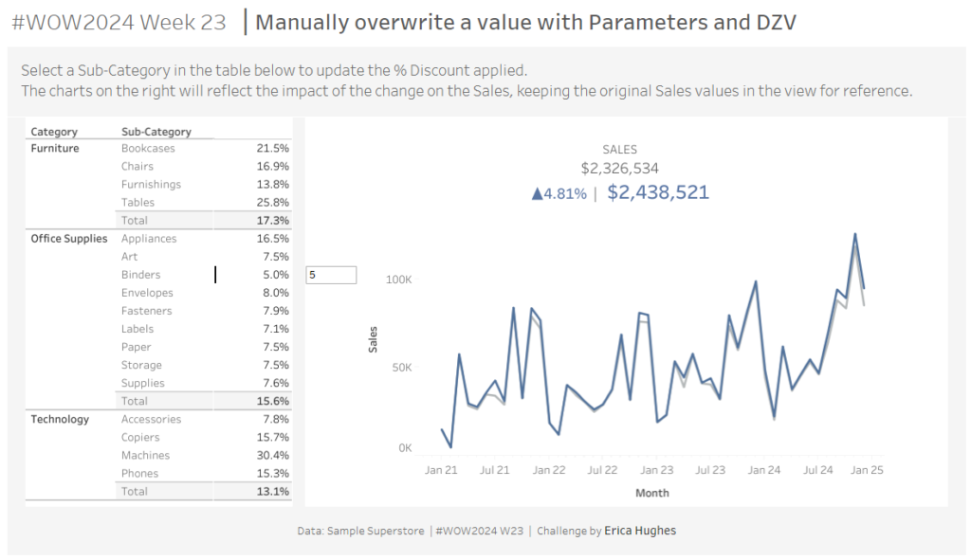Click the original sales value $2,326,534
The width and height of the screenshot is (971, 560).
pos(619,169)
